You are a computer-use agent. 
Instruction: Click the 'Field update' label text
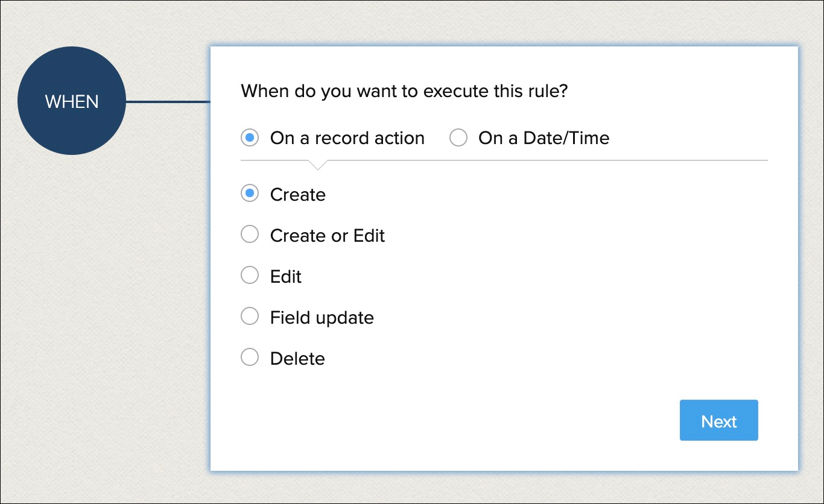pyautogui.click(x=322, y=317)
